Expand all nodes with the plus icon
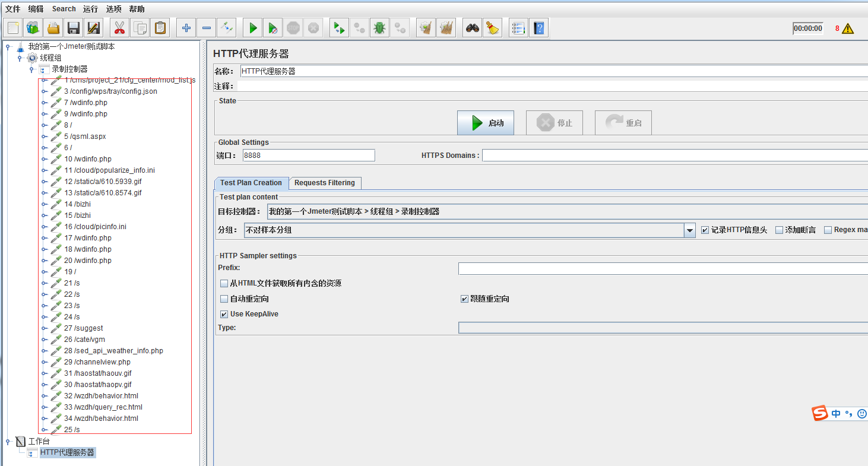868x466 pixels. click(x=186, y=27)
